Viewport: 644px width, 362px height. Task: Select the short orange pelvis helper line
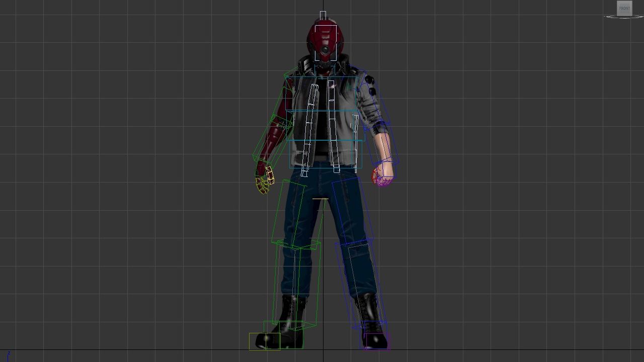coord(320,199)
